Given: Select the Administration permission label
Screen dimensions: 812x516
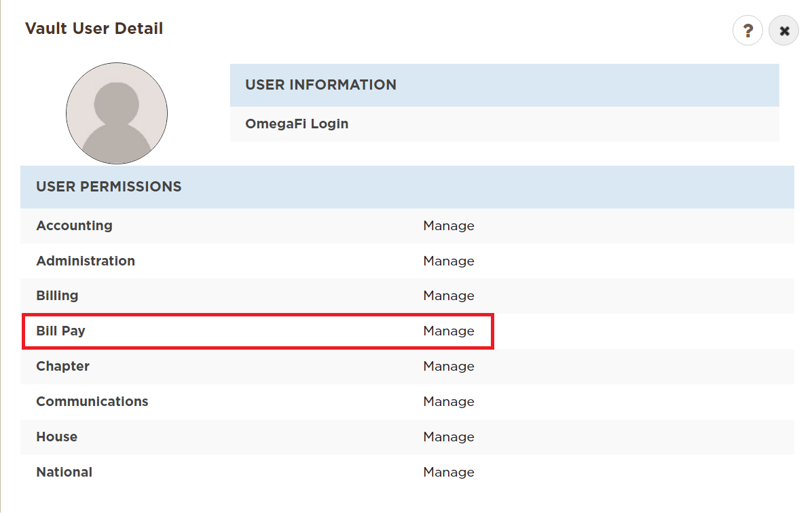Looking at the screenshot, I should point(86,261).
